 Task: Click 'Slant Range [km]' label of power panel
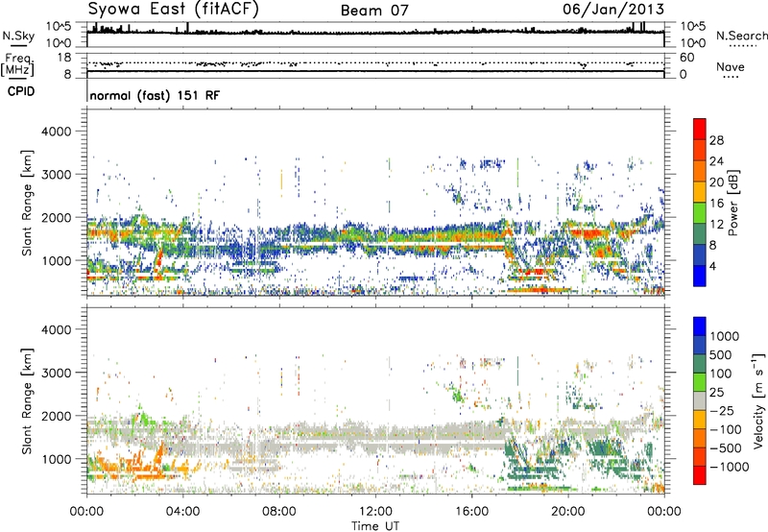click(x=27, y=204)
